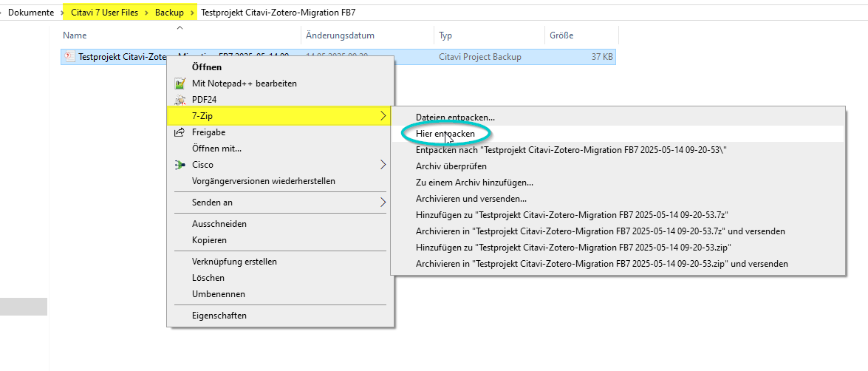Click breadcrumb chevron after Backup

coord(192,12)
